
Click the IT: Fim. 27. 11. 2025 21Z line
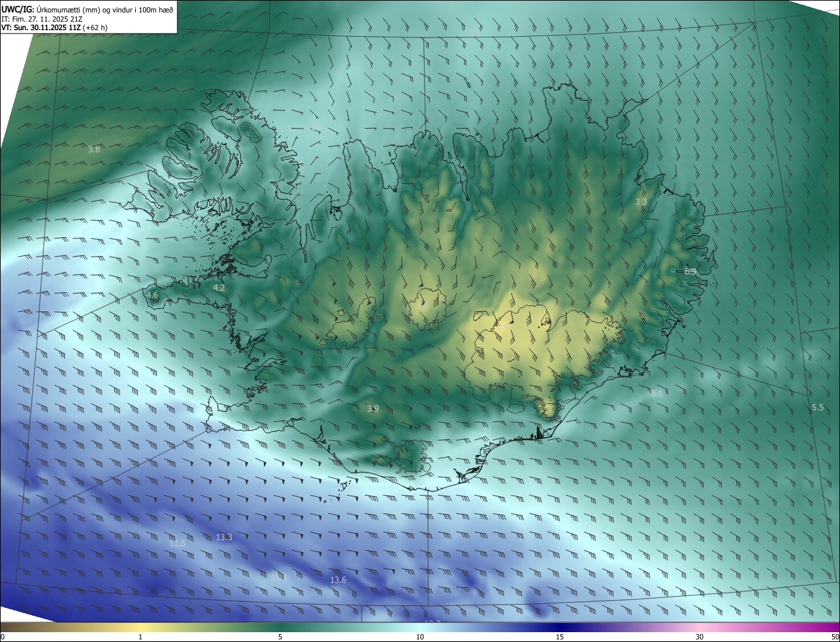pyautogui.click(x=42, y=19)
